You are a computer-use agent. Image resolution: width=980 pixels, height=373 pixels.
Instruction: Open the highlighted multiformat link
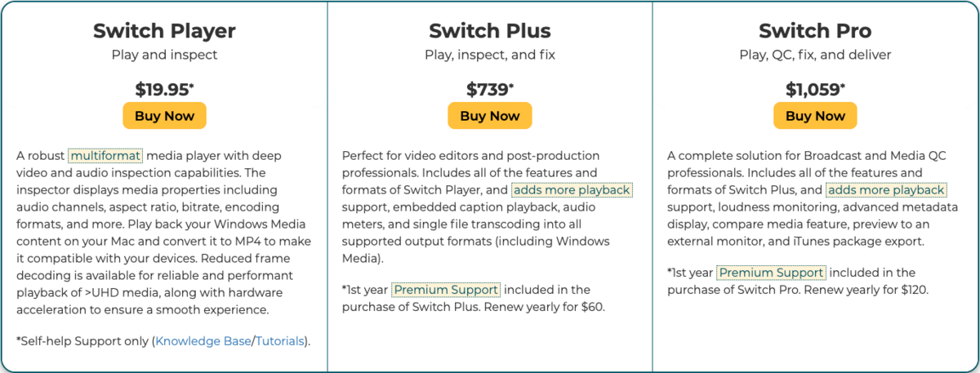click(x=106, y=155)
